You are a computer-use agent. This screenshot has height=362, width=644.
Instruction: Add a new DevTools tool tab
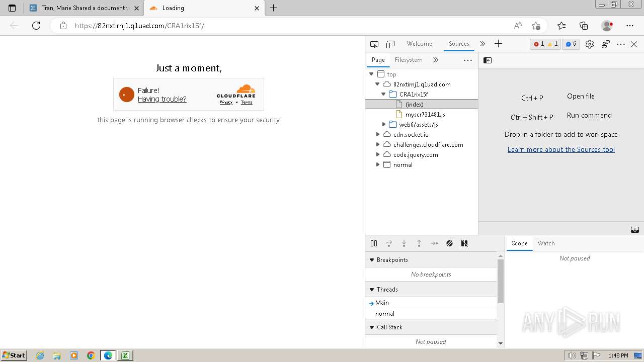click(498, 44)
